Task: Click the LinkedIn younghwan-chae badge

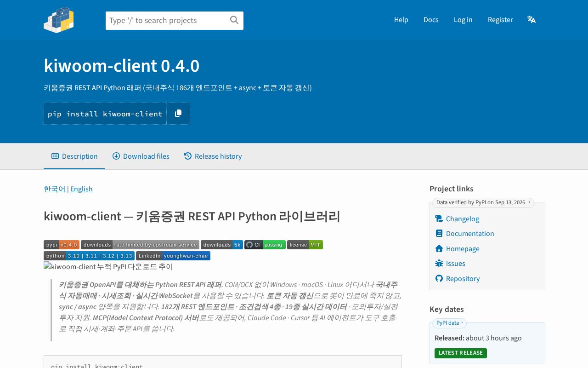Action: 173,256
